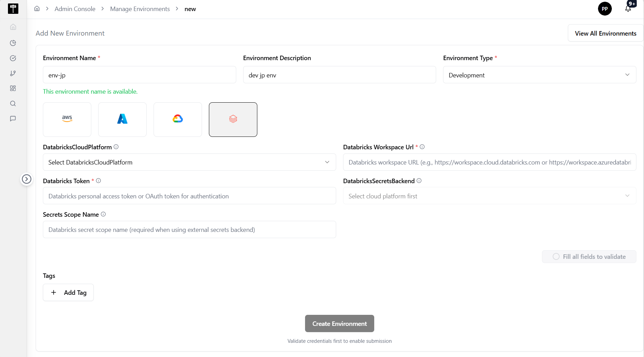Image resolution: width=644 pixels, height=357 pixels.
Task: Open the checkmark circle sidebar icon
Action: pos(13,58)
